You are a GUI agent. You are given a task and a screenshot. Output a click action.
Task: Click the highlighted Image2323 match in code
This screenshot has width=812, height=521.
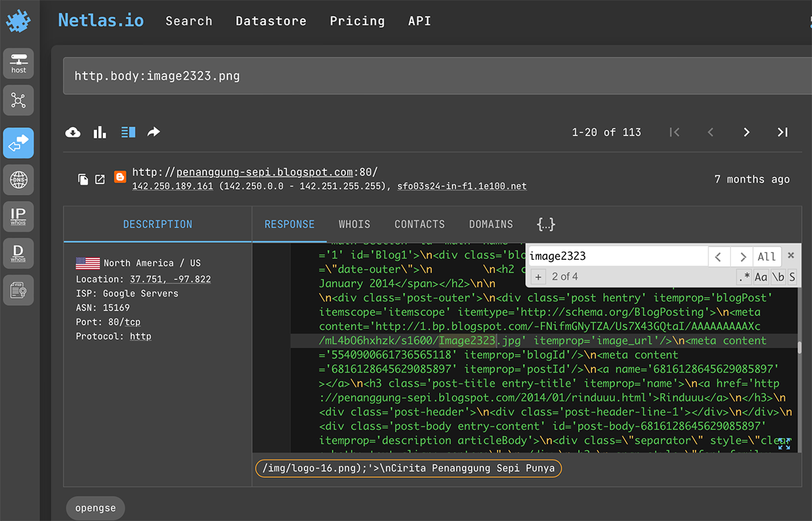click(x=467, y=340)
